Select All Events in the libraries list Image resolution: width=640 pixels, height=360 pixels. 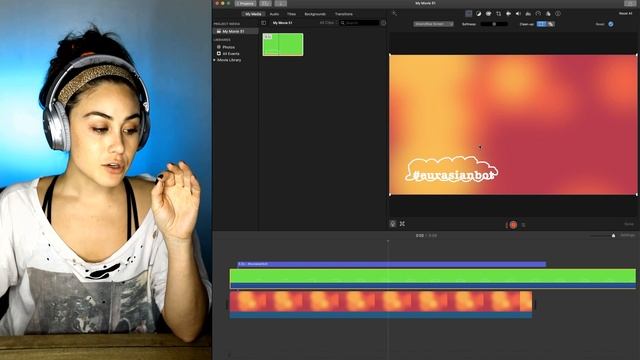click(x=231, y=53)
